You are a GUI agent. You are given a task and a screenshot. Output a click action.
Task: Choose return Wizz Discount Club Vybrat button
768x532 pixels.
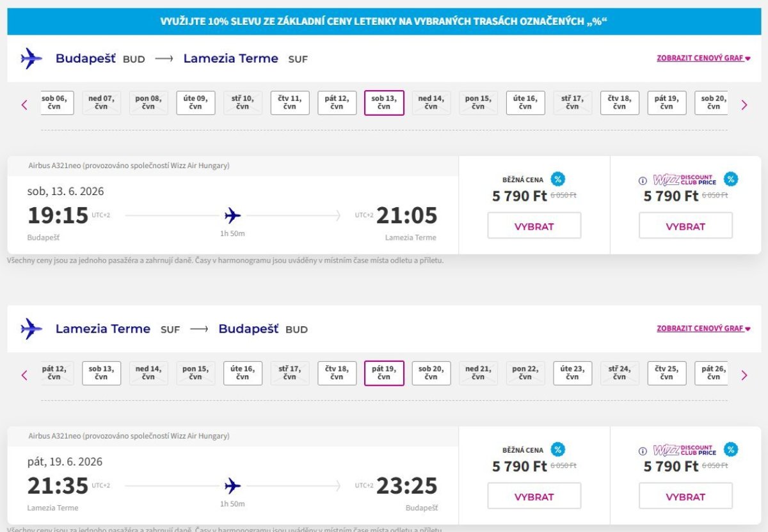coord(685,496)
